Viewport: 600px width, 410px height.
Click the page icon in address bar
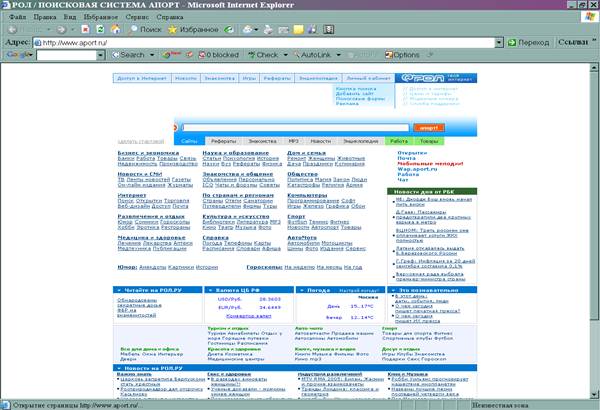(x=38, y=43)
